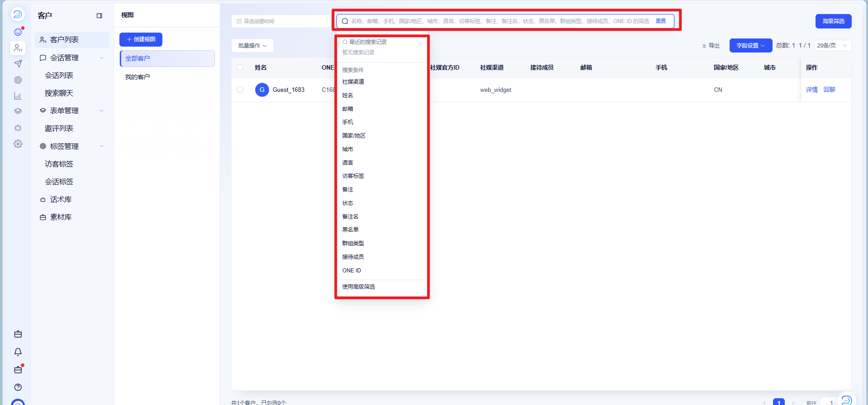This screenshot has width=868, height=405.
Task: Click 重置 in the search bar
Action: point(661,21)
